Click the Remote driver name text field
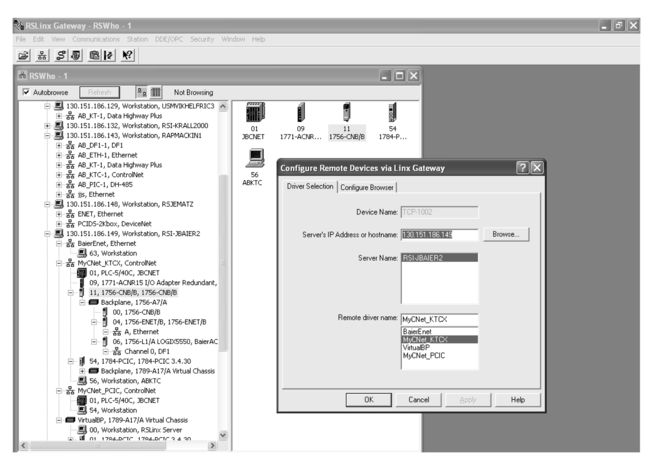 pos(439,319)
